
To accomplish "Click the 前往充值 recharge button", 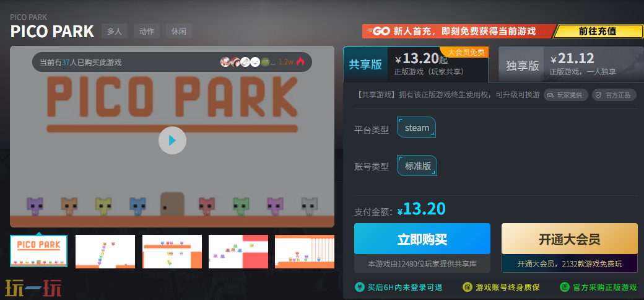I will [598, 31].
